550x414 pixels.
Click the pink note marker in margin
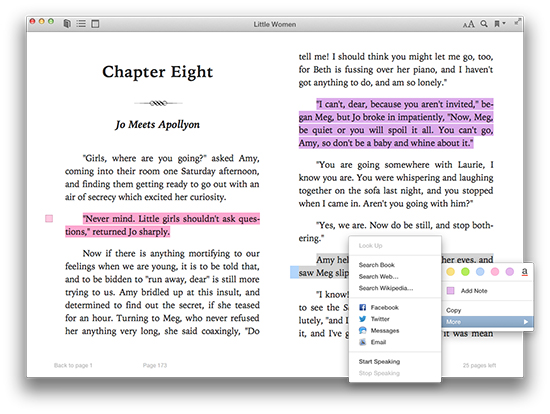[x=49, y=219]
